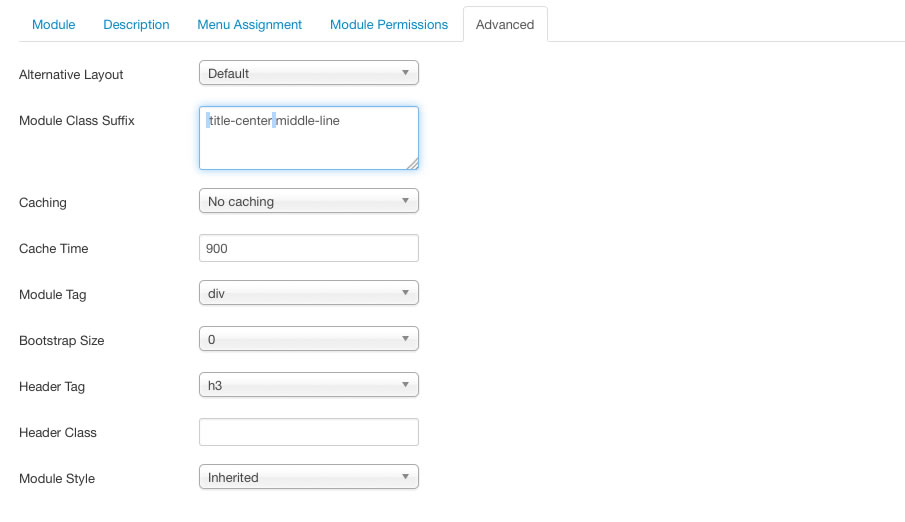Open the Module Permissions tab
The height and width of the screenshot is (522, 905).
(x=389, y=24)
